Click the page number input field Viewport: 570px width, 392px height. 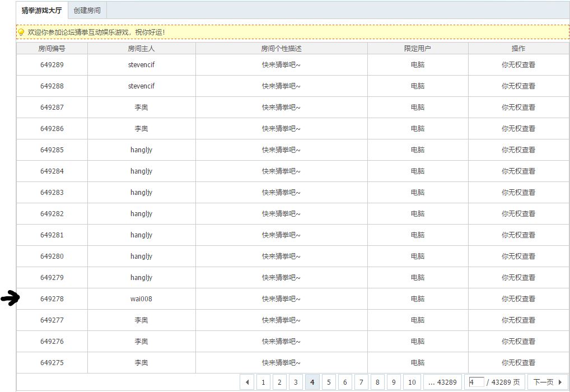(476, 382)
